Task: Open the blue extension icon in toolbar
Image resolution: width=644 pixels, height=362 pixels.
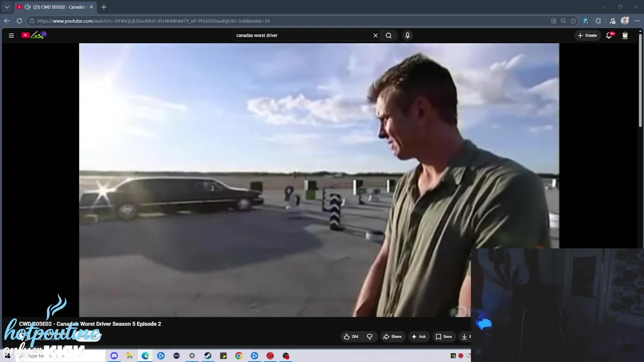Action: [x=586, y=21]
